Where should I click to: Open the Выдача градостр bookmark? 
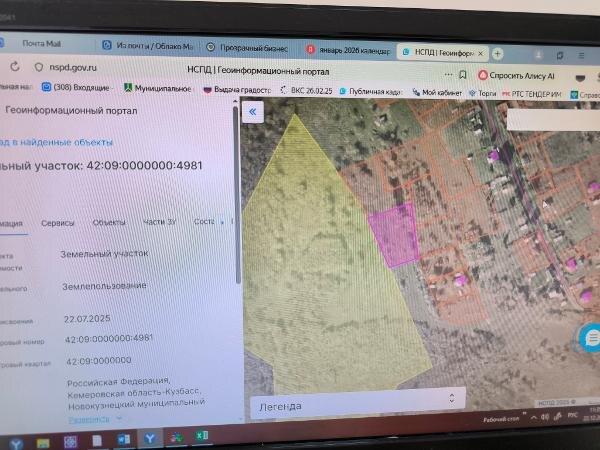point(237,90)
